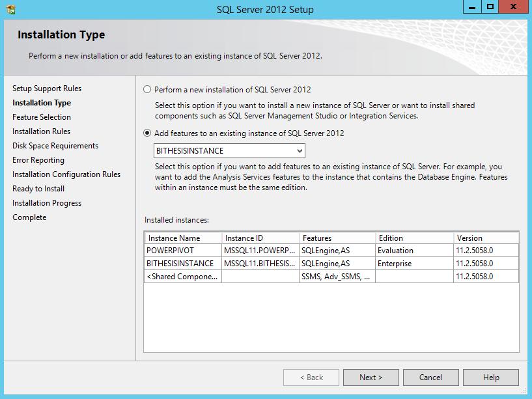532x399 pixels.
Task: Click the MSSQL11.POWERP... instance ID cell
Action: click(260, 251)
